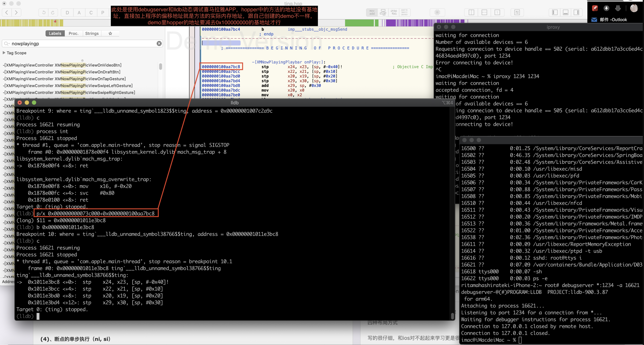This screenshot has height=345, width=644.
Task: Click the iproxy window title
Action: (553, 27)
